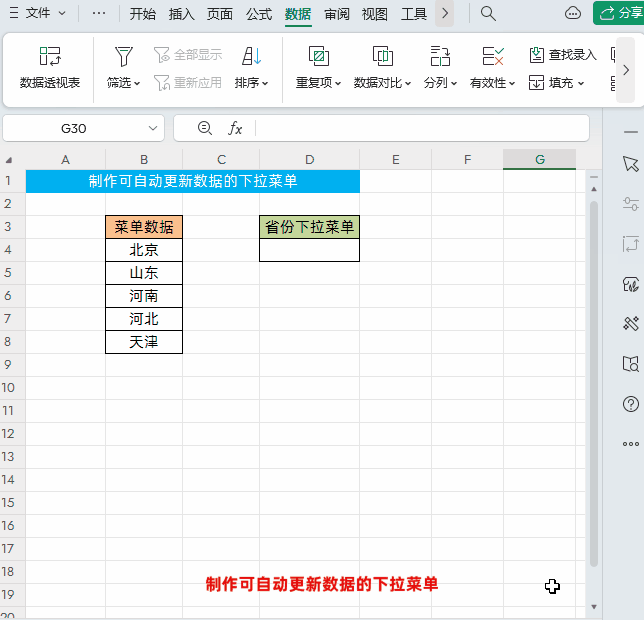The image size is (644, 620).
Task: Click the 有效性 data validation icon
Action: [493, 56]
